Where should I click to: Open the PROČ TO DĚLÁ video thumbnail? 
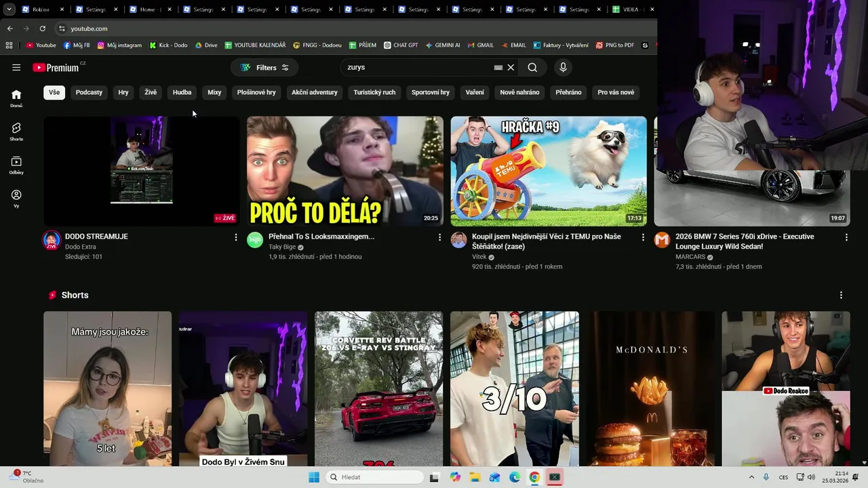point(345,171)
